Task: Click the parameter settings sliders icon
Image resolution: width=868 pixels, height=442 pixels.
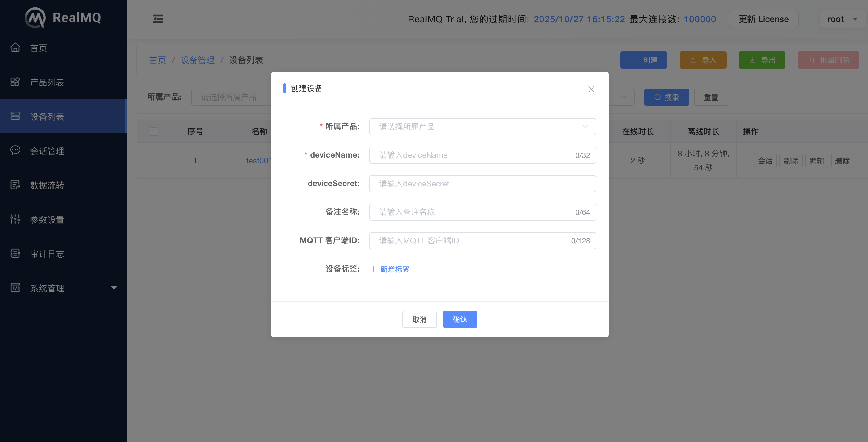Action: coord(15,219)
